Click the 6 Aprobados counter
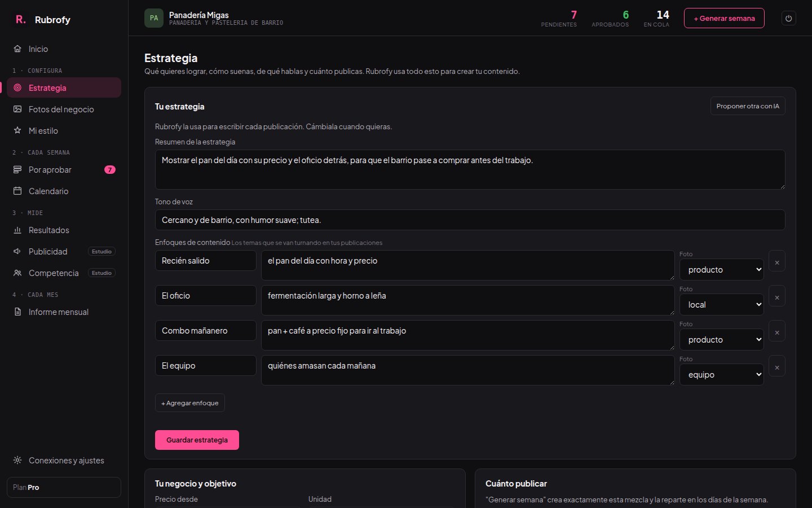Screen dimensions: 812x508 610,18
